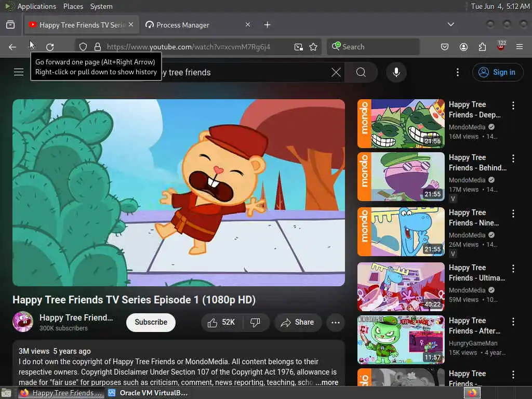
Task: Click the Share button
Action: pyautogui.click(x=298, y=322)
